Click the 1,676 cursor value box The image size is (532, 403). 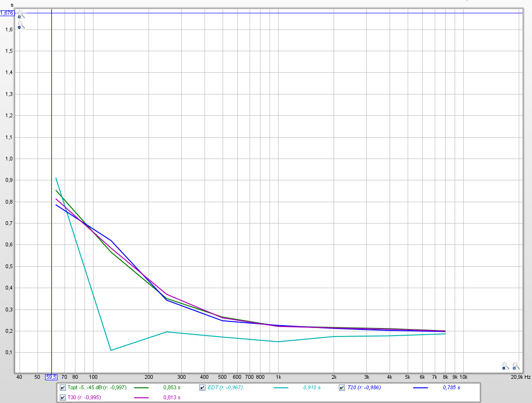pos(7,13)
